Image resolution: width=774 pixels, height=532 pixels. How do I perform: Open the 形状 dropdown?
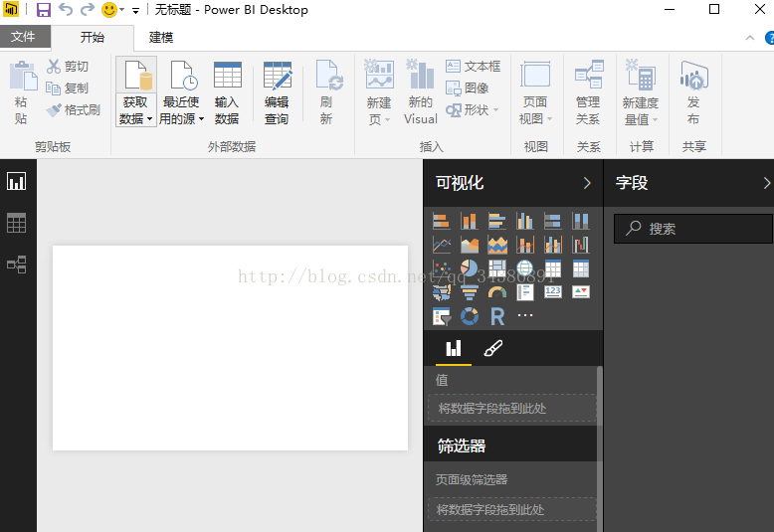[473, 109]
